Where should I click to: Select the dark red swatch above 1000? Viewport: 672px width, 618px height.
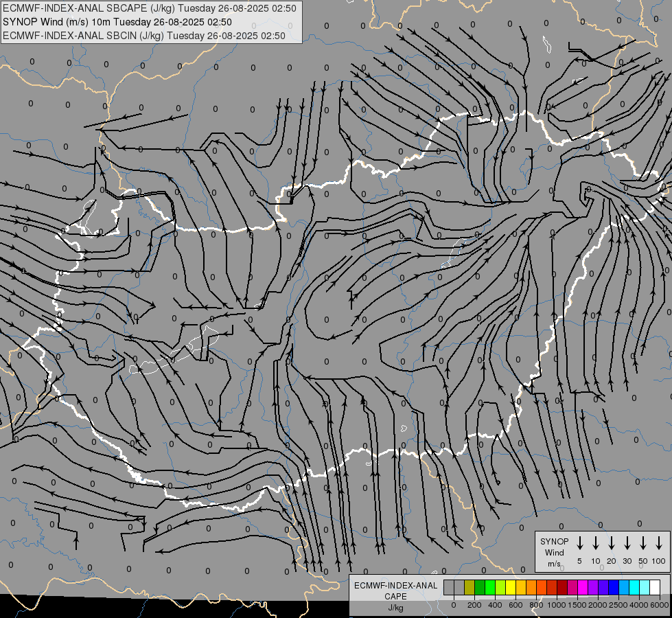coord(562,587)
